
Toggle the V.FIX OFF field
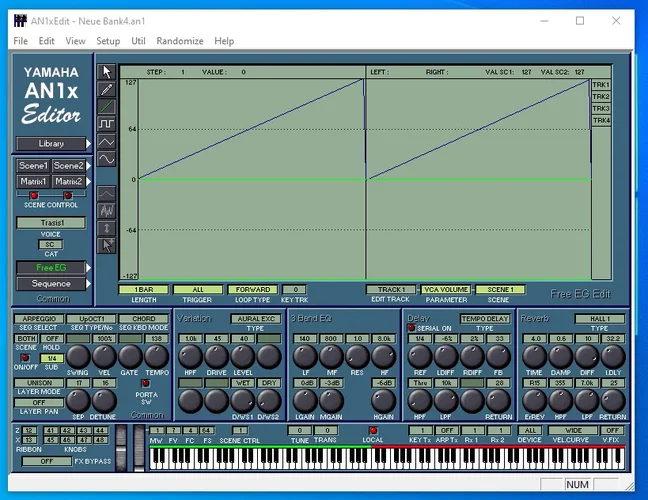612,430
